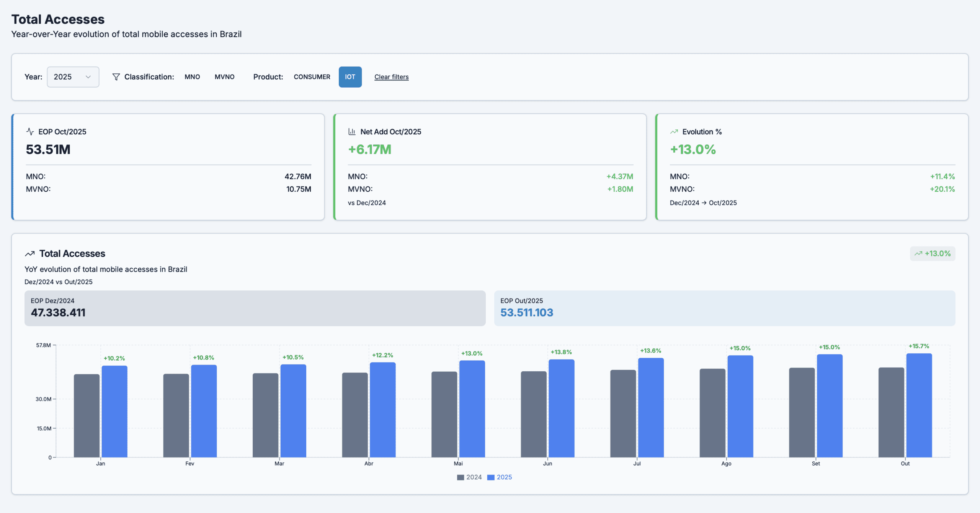980x513 pixels.
Task: Click the blue 2025 bar for Out
Action: tap(919, 406)
